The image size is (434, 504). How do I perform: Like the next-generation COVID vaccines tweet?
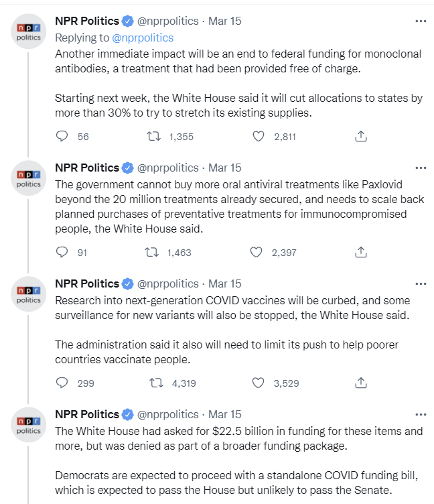point(259,383)
